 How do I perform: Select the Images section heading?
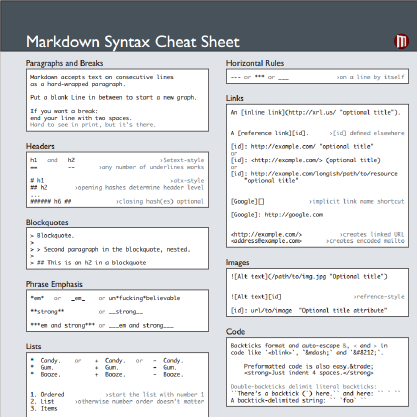coord(237,262)
